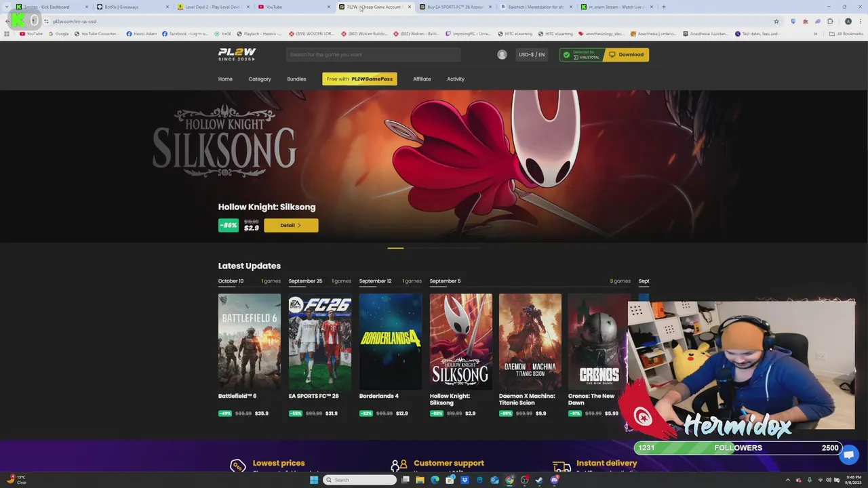
Task: Open the YouTube bookmark
Action: (x=31, y=34)
